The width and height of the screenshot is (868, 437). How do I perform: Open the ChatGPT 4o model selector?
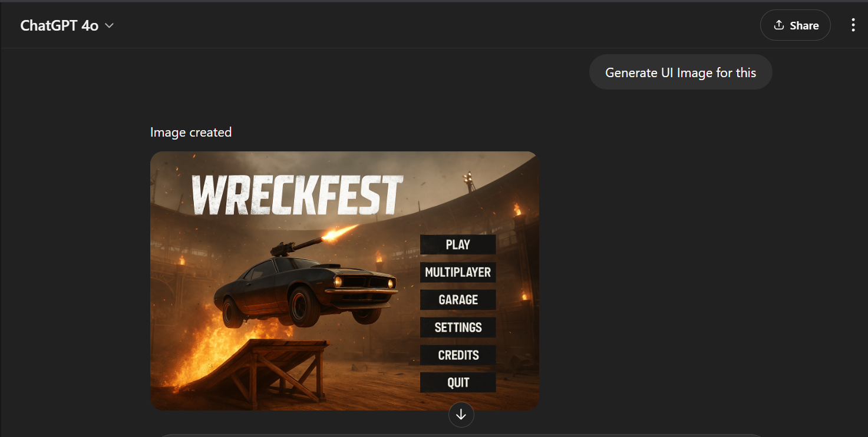[x=67, y=26]
